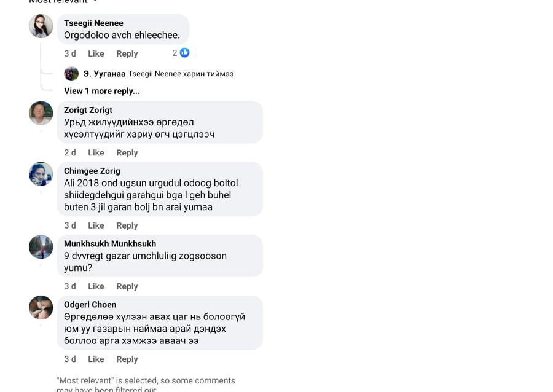Like Chimgee Zorig's comment
Viewport: 553px width, 392px height.
[96, 225]
